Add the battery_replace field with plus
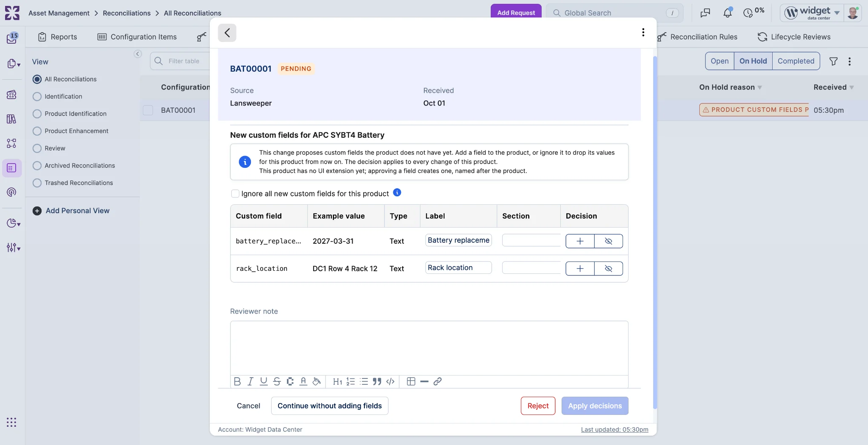The height and width of the screenshot is (445, 868). click(580, 241)
